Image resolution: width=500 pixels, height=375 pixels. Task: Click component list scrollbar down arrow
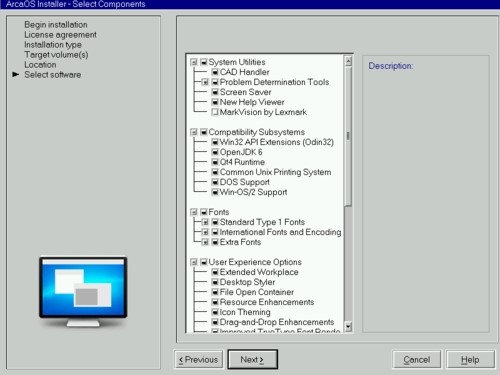click(x=348, y=326)
